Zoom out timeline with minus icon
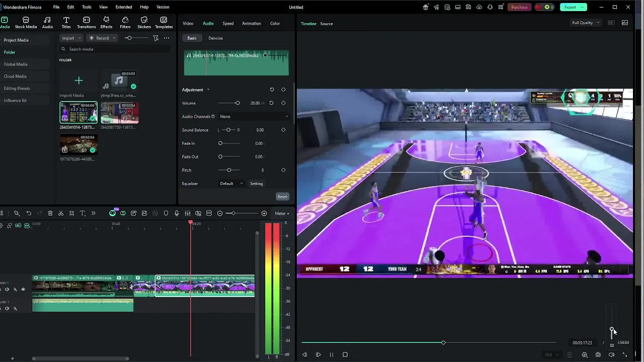The width and height of the screenshot is (644, 362). coord(220,213)
